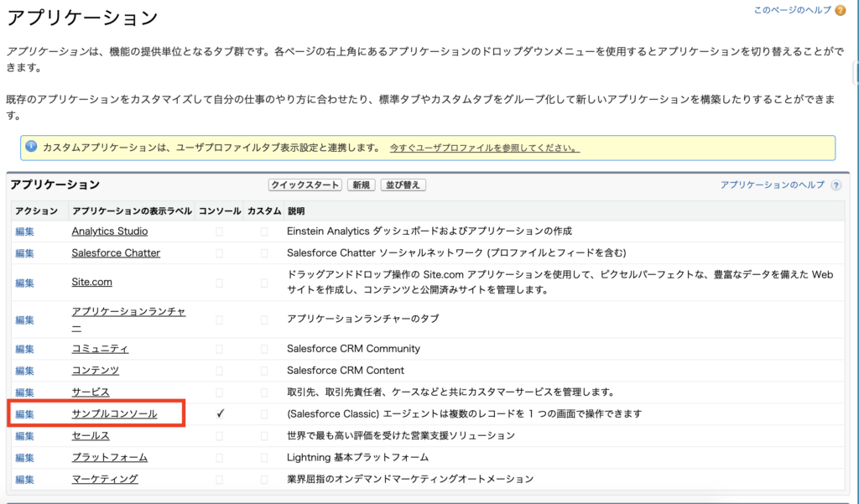Edit the Salesforce Chatter application

click(x=24, y=253)
